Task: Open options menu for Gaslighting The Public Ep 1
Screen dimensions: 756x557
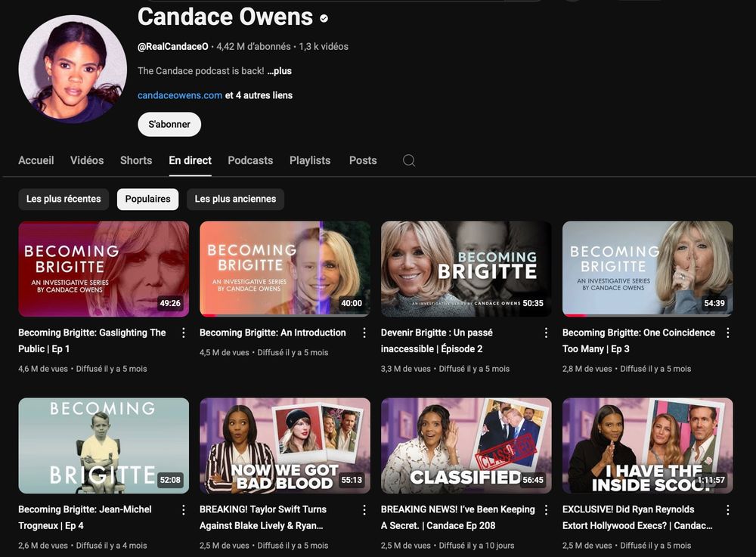Action: click(183, 333)
